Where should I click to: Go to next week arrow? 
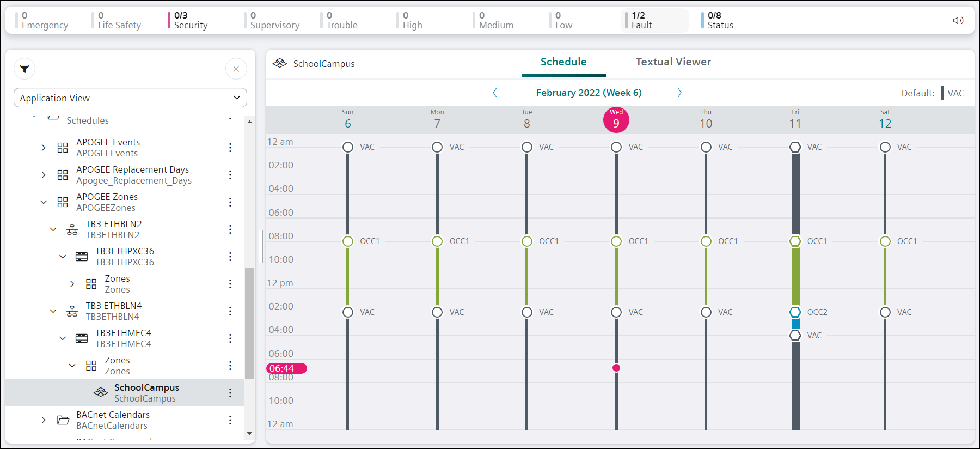click(679, 93)
